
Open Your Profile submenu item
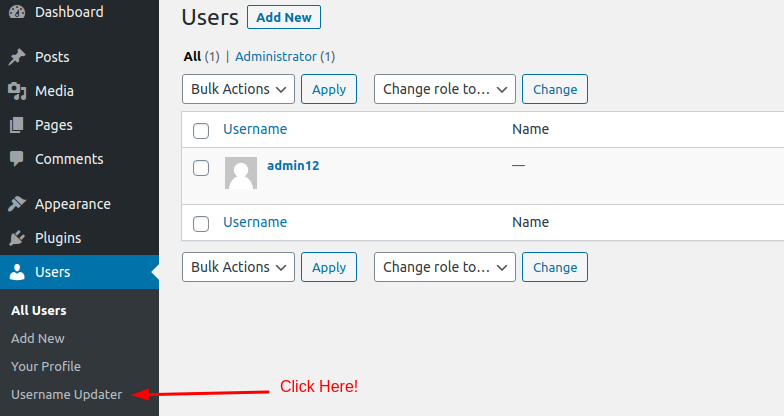tap(46, 366)
